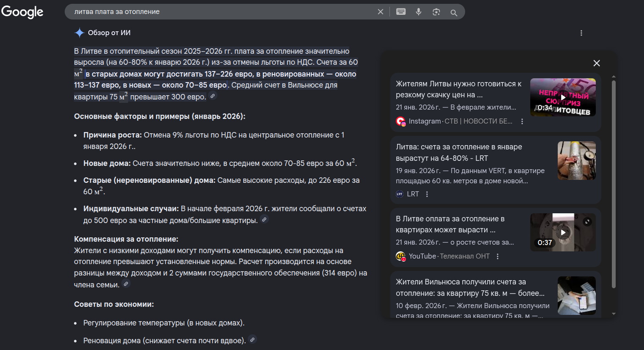Open 'В Литве оплата за отопление' video

(450, 224)
